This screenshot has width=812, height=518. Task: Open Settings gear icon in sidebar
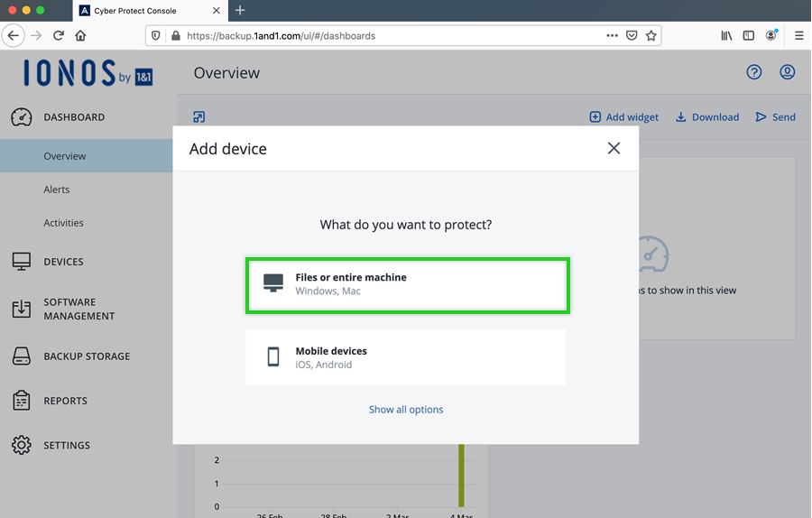pos(22,445)
